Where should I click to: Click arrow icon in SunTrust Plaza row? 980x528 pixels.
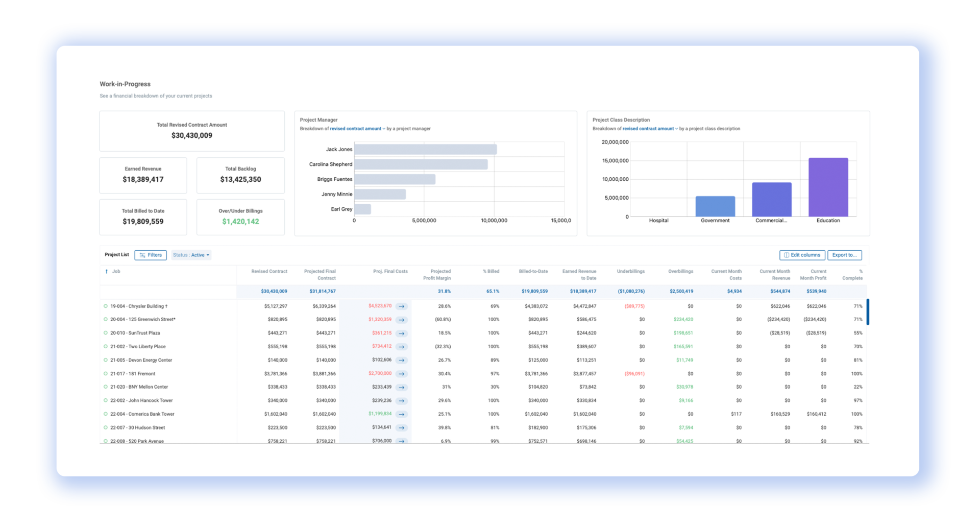(x=402, y=333)
